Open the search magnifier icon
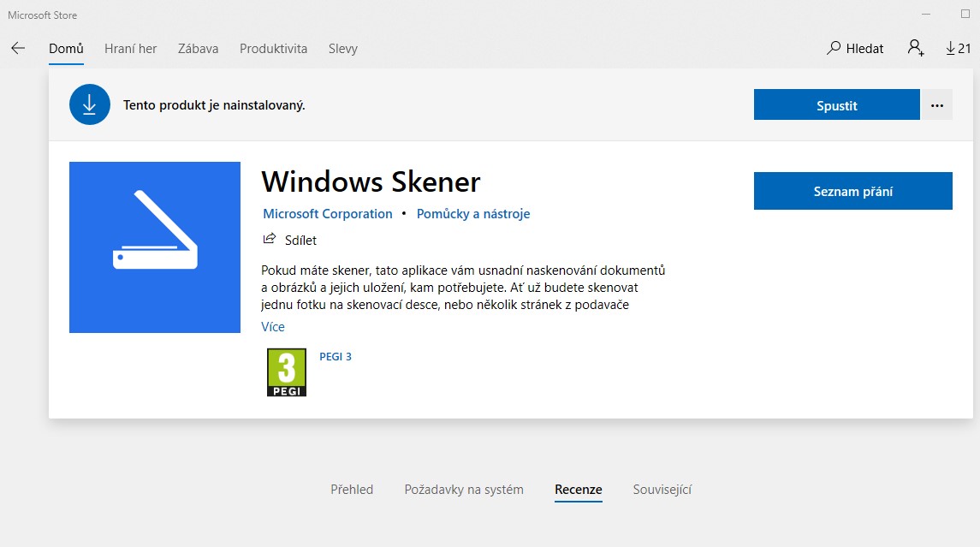The image size is (980, 547). pos(834,48)
